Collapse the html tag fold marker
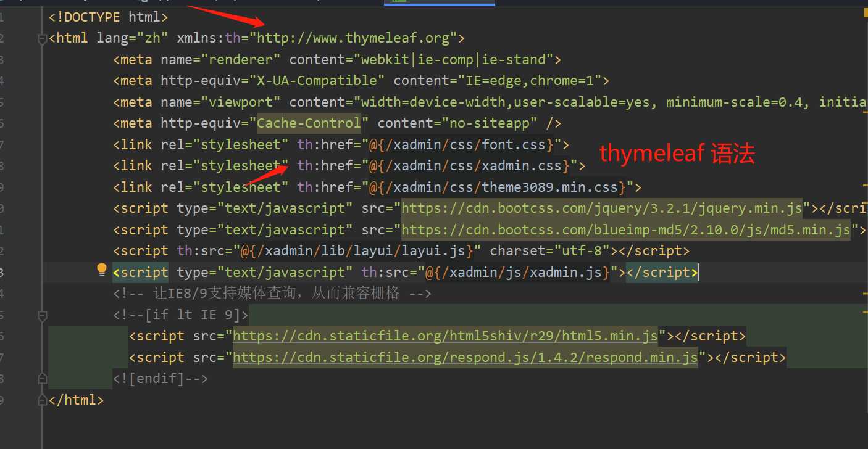The image size is (868, 449). pyautogui.click(x=42, y=39)
